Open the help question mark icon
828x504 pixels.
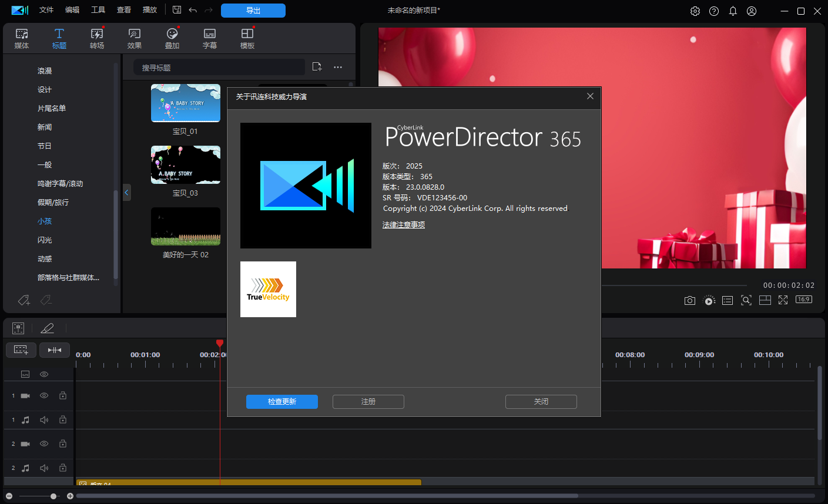(x=714, y=11)
